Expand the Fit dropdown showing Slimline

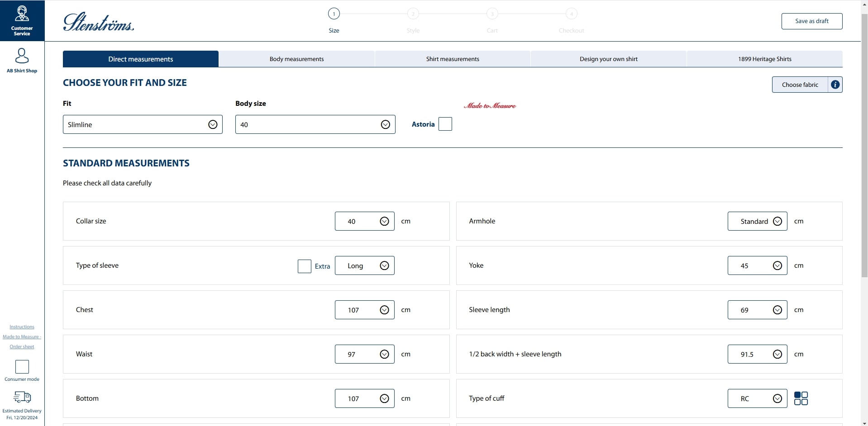[143, 124]
